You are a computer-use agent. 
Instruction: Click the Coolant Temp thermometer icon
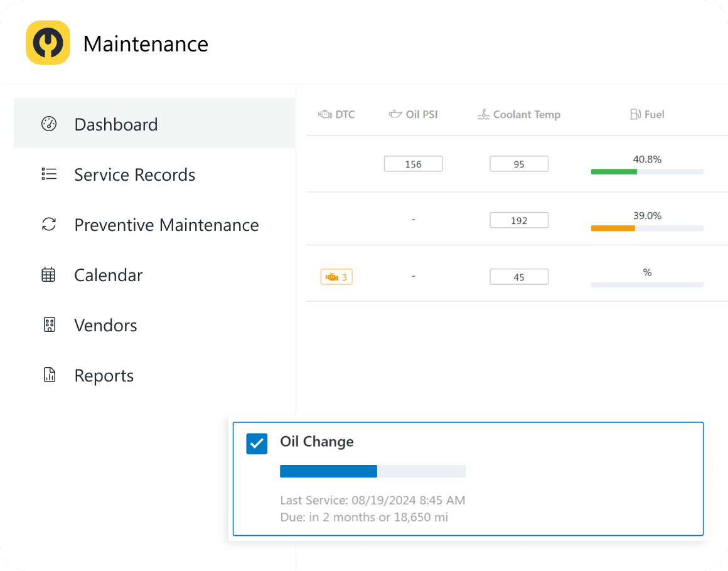coord(483,114)
